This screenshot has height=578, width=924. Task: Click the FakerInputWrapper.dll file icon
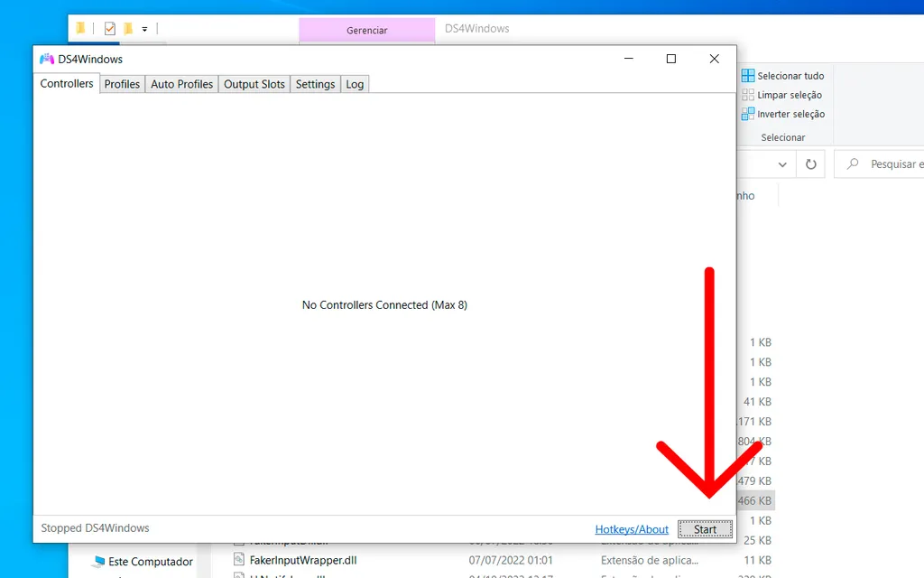point(238,559)
